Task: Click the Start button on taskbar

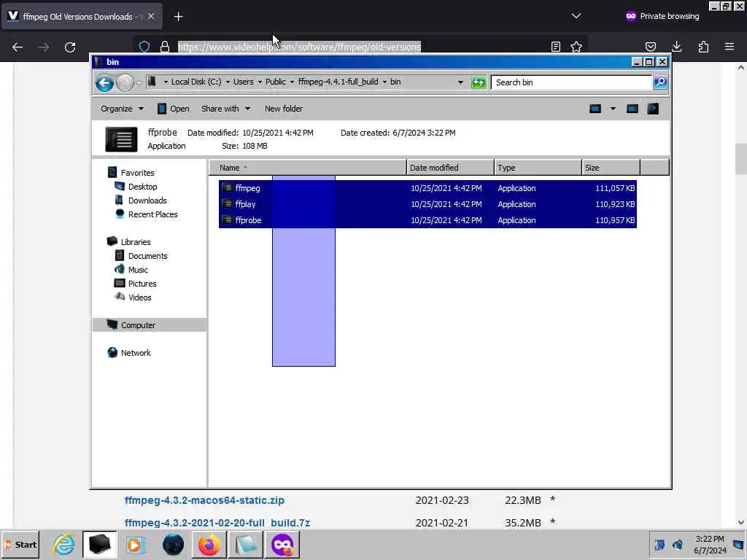Action: coord(20,545)
